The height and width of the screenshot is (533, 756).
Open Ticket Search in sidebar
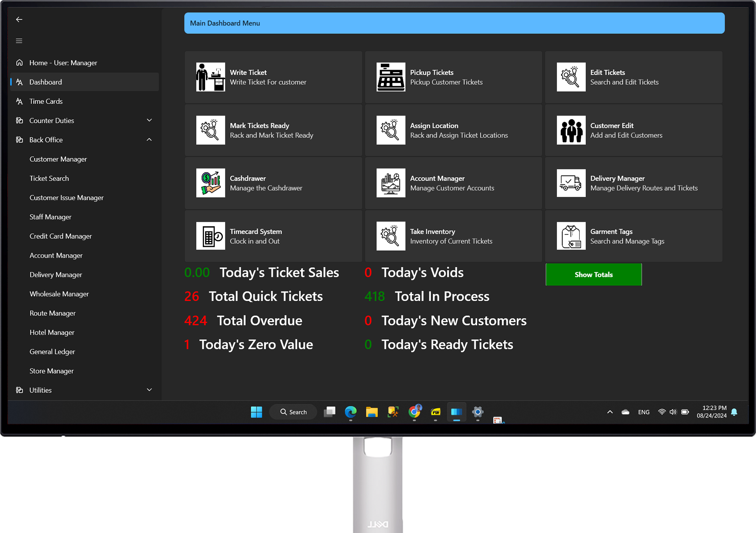(x=49, y=178)
